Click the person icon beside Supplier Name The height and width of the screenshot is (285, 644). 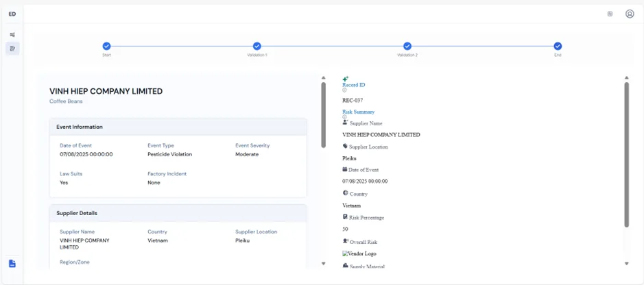coord(345,122)
